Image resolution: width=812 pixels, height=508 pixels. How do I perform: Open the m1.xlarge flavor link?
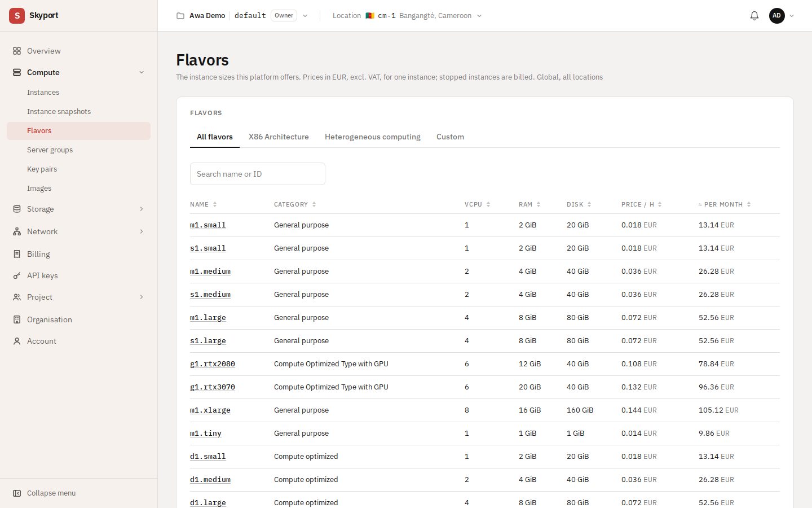pyautogui.click(x=210, y=410)
